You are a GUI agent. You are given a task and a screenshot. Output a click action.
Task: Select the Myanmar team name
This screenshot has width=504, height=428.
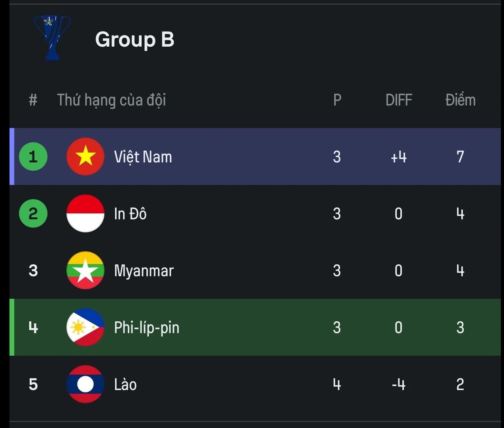pyautogui.click(x=144, y=271)
